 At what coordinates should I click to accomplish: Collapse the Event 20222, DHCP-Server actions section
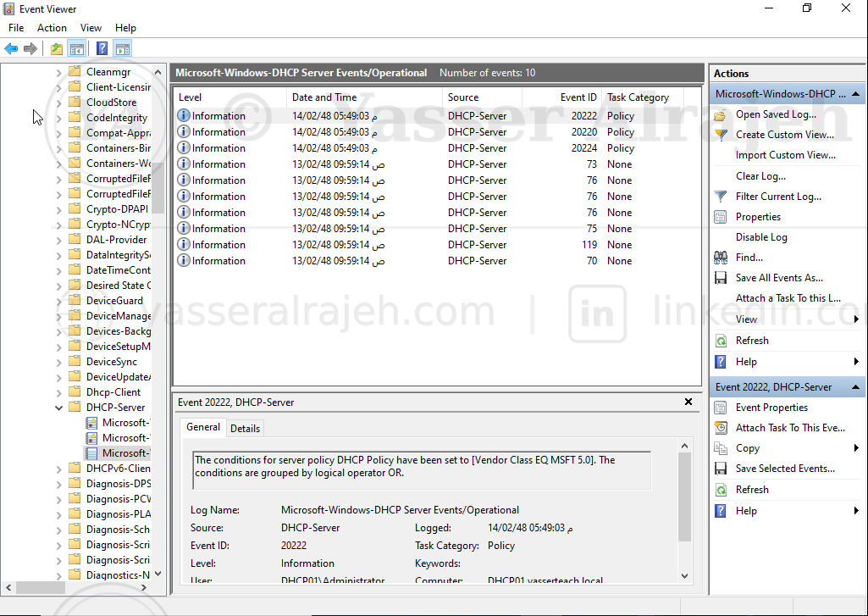(x=856, y=386)
